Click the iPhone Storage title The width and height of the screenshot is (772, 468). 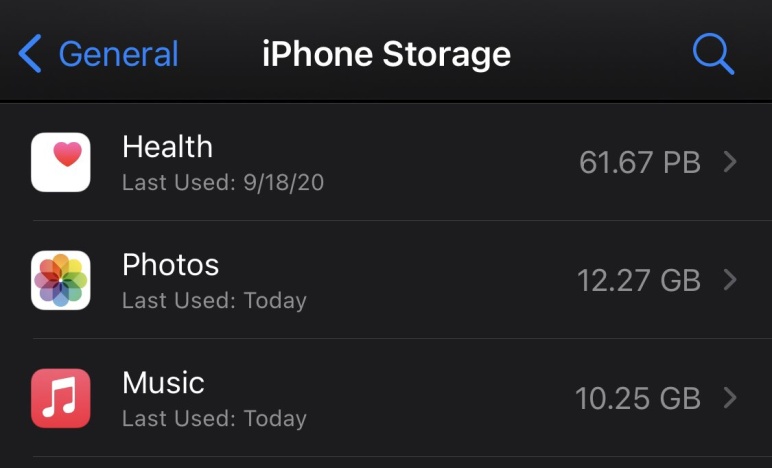click(386, 54)
